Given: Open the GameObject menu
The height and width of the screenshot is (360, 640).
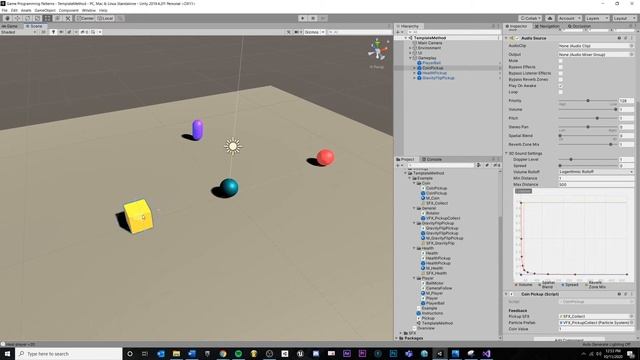Looking at the screenshot, I should [45, 10].
